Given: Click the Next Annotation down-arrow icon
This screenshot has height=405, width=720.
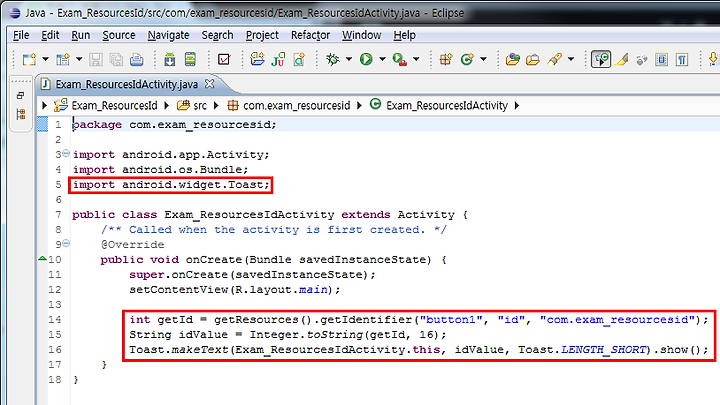Looking at the screenshot, I should click(x=714, y=59).
